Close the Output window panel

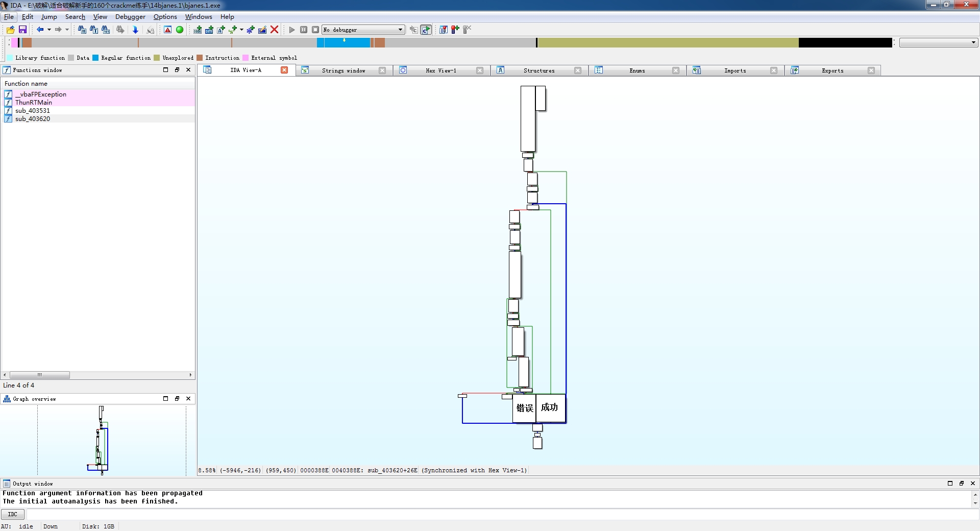(x=973, y=484)
